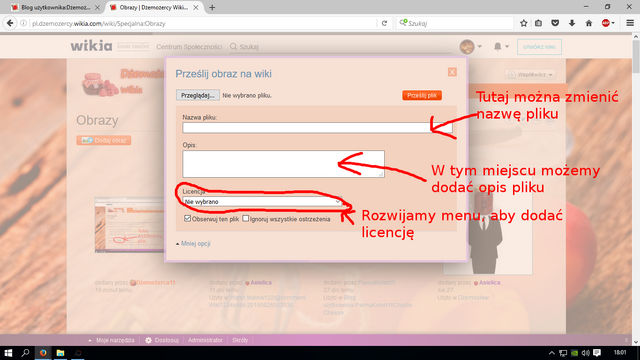Open the volume icon in the system tray

coord(586,353)
